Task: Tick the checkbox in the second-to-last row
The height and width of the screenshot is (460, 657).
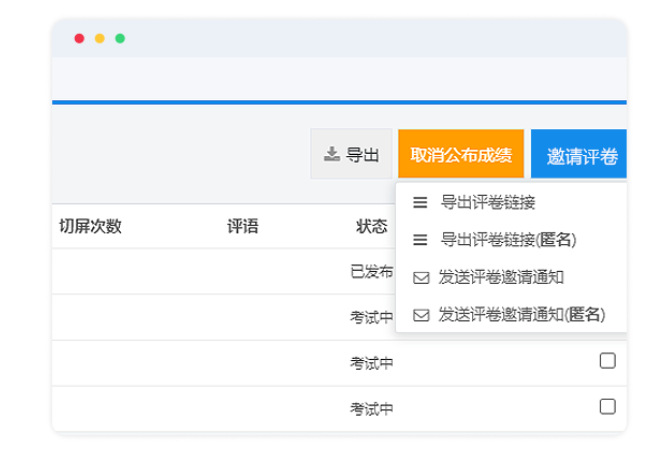Action: coord(607,361)
